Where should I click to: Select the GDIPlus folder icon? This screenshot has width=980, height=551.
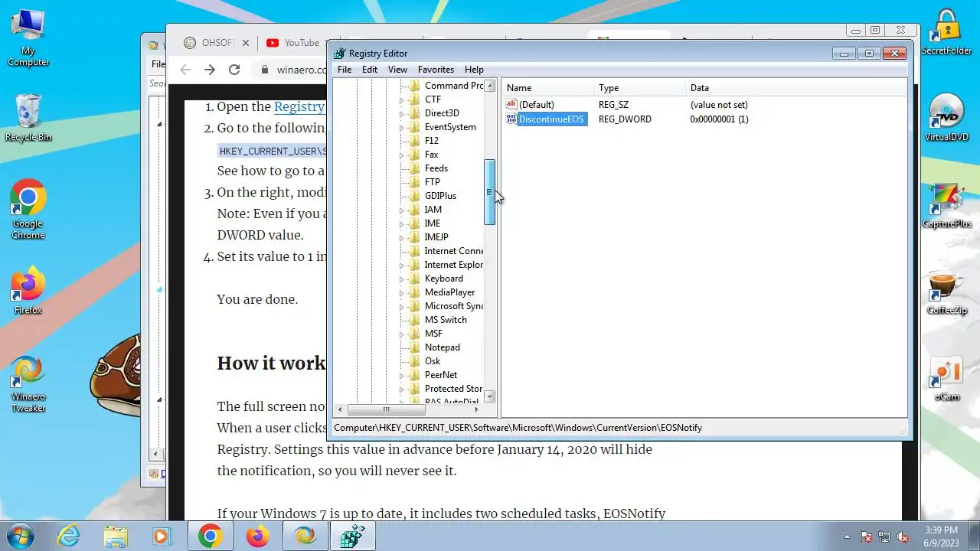coord(414,196)
